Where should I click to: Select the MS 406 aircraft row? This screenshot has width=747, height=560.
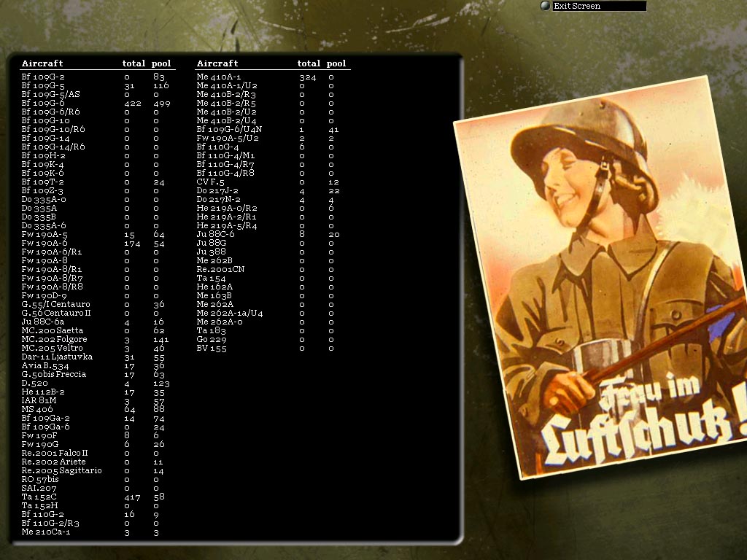pyautogui.click(x=97, y=410)
